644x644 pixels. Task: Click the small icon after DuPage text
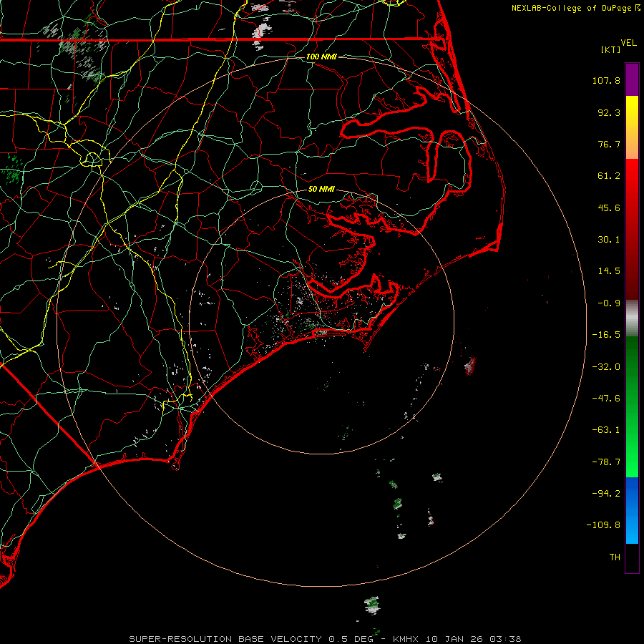(636, 8)
